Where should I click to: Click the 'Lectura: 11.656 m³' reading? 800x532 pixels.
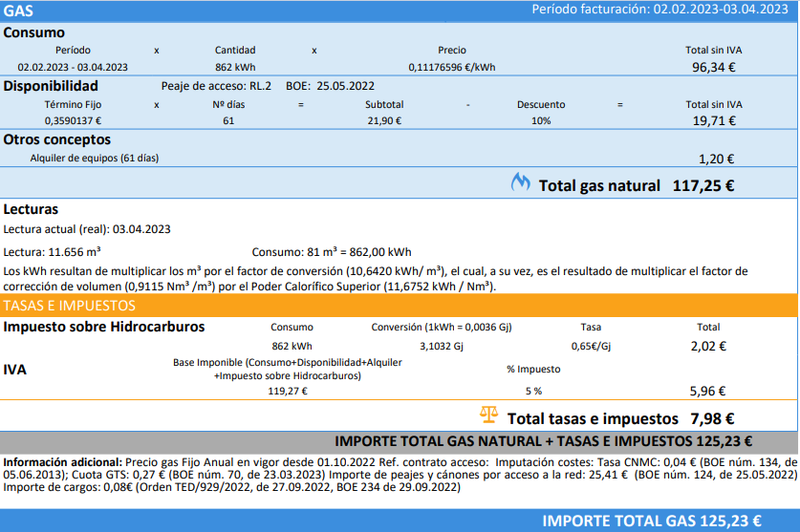(52, 252)
